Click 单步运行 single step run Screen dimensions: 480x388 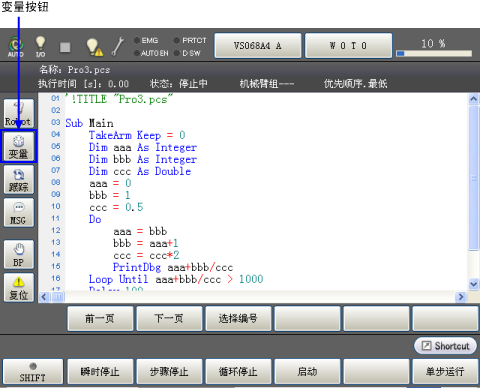click(445, 372)
